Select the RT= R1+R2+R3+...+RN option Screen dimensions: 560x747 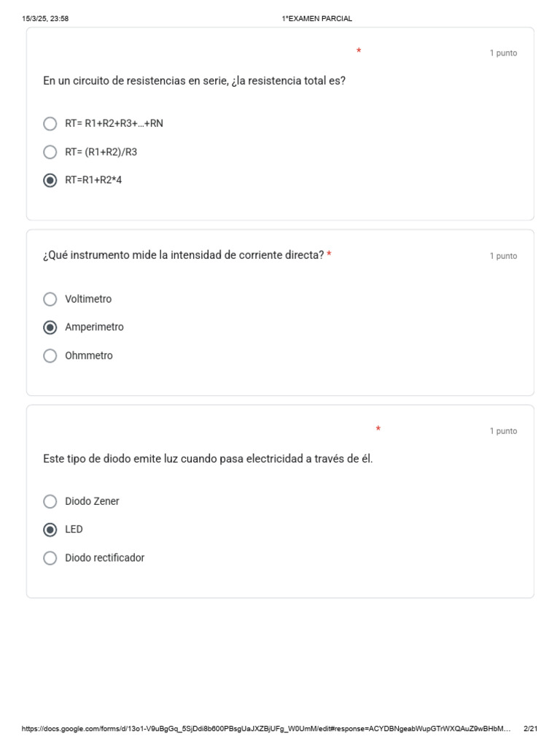tap(50, 123)
